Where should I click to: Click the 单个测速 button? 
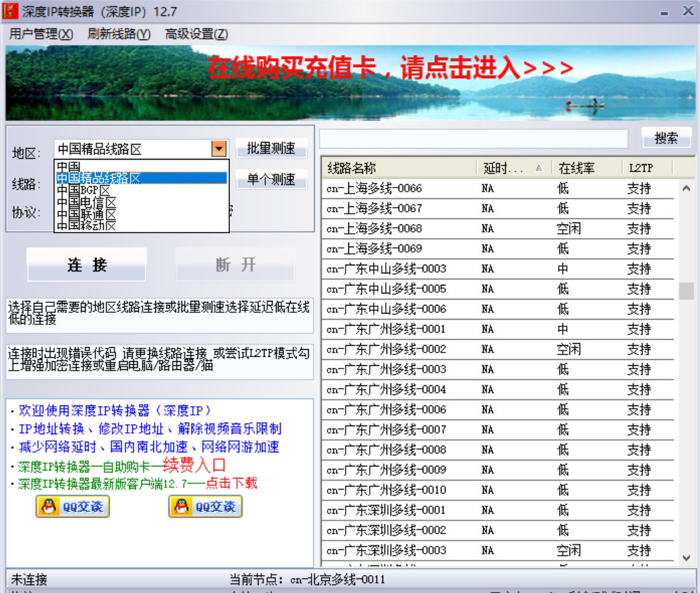(x=271, y=178)
